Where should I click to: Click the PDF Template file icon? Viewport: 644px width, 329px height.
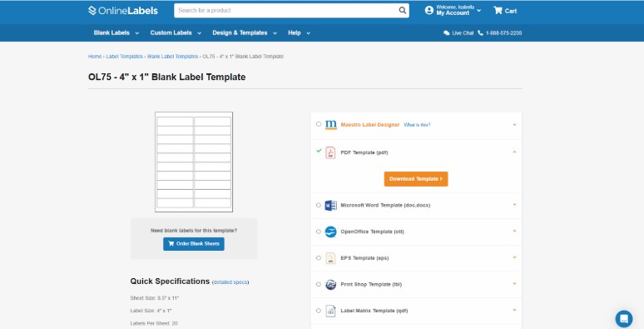pos(330,152)
